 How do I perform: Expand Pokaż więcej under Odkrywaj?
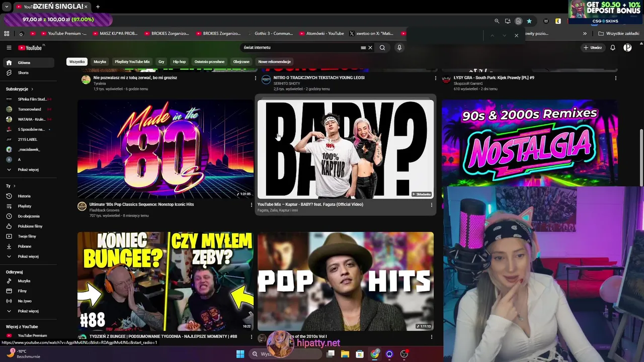point(29,311)
